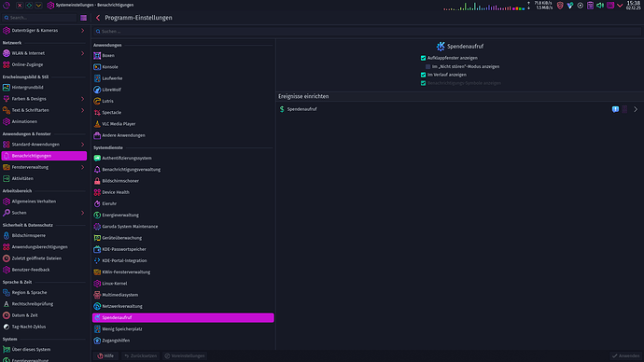Toggle Im Verlauf anzeigen checkbox
Screen dimensions: 644x362
tap(423, 75)
